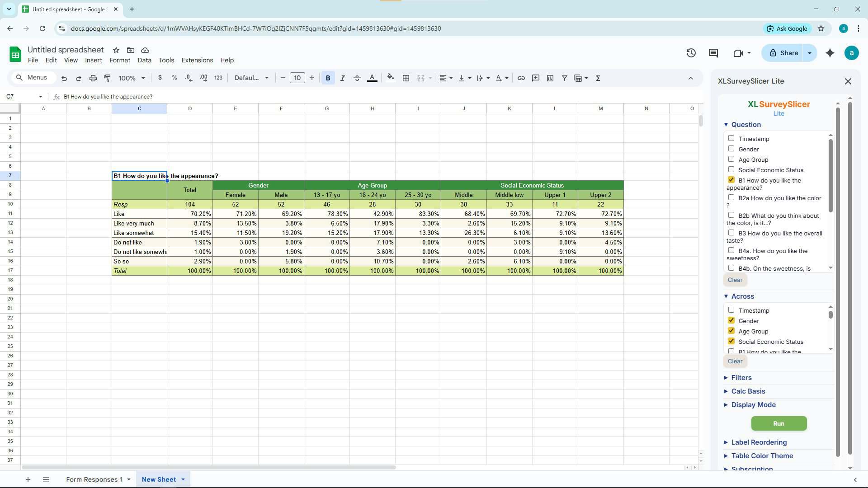The width and height of the screenshot is (868, 488).
Task: Click the Redo icon in toolbar
Action: tap(78, 78)
